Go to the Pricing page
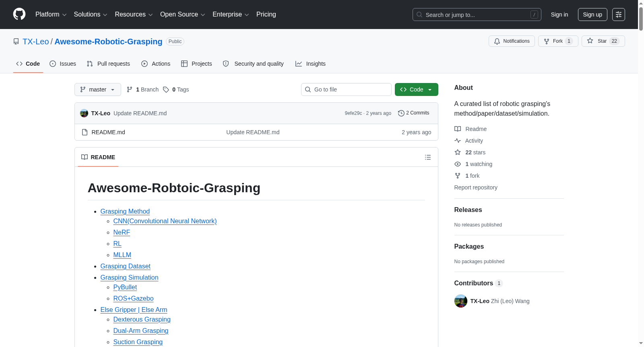Viewport: 644px width, 347px height. pos(266,15)
